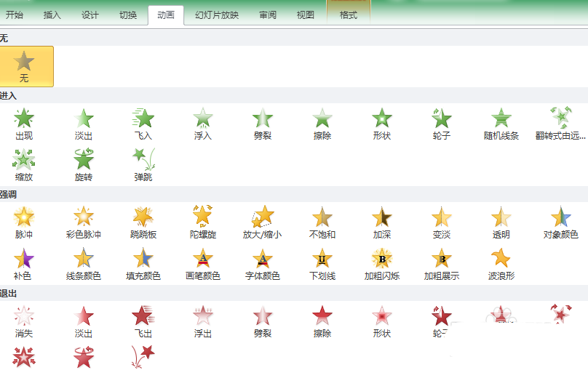Choose the 飞入 entrance effect
588x370 pixels.
143,124
